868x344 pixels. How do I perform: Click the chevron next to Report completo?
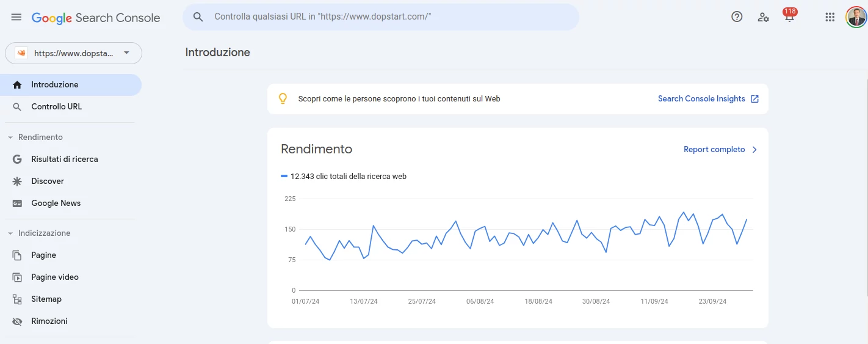(754, 150)
